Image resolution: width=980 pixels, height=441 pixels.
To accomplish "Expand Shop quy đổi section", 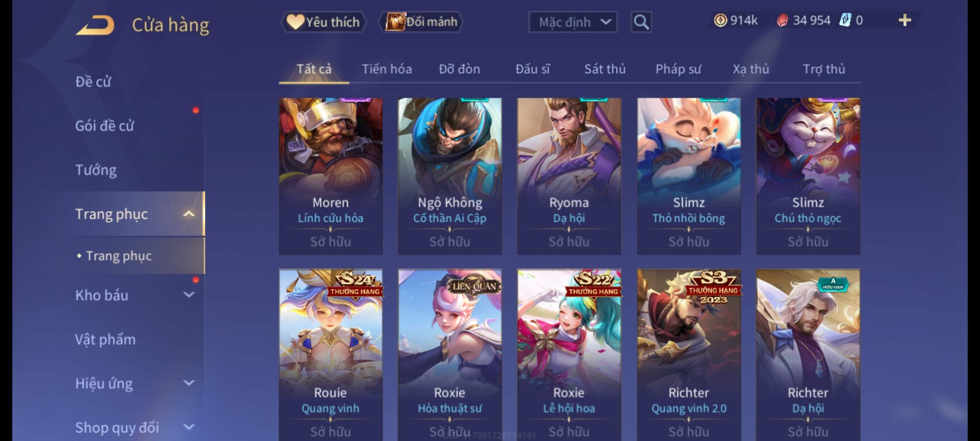I will click(189, 427).
